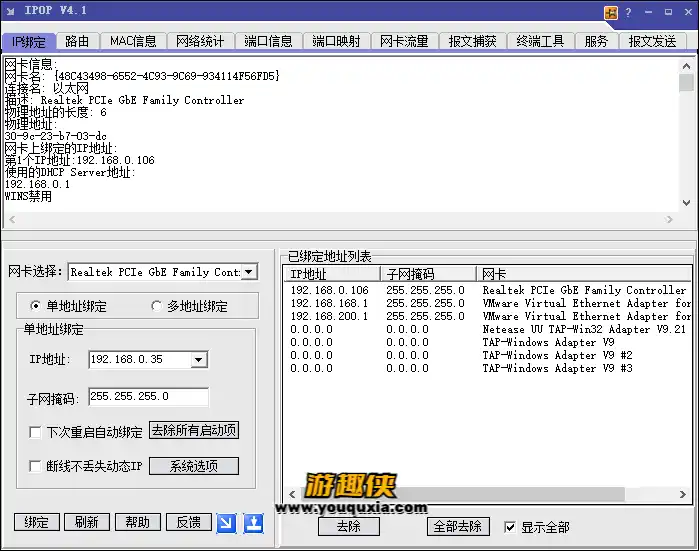Switch to the 报文捕获 tab
Screen dimensions: 699x551
click(x=472, y=41)
